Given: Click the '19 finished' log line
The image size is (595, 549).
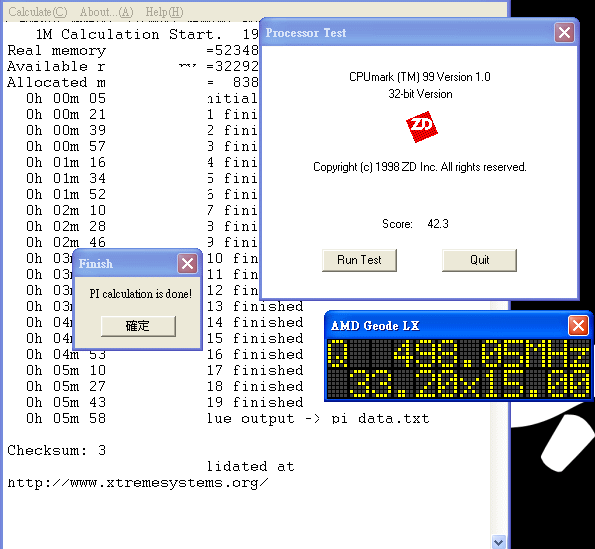Looking at the screenshot, I should [x=255, y=402].
